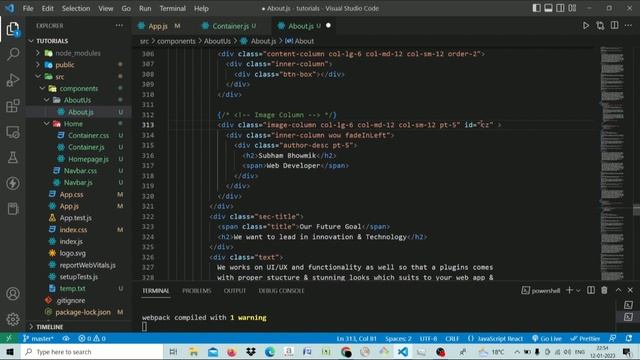
Task: Open the Testing flask view
Action: [x=13, y=158]
